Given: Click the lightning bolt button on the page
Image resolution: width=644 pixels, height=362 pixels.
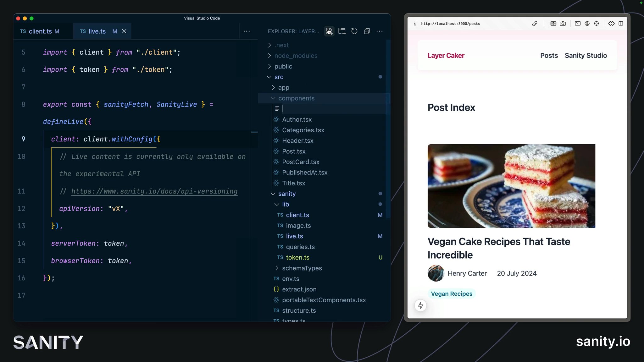Looking at the screenshot, I should pyautogui.click(x=420, y=305).
